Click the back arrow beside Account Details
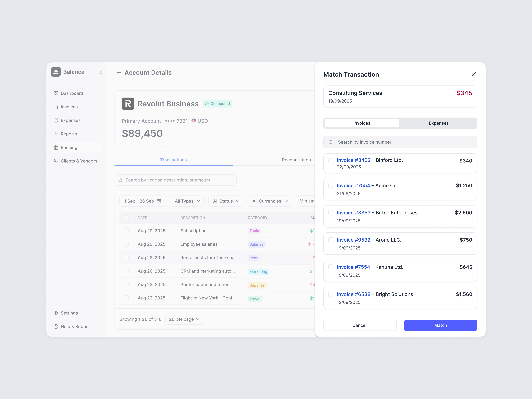Viewport: 532px width, 399px height. pos(119,72)
